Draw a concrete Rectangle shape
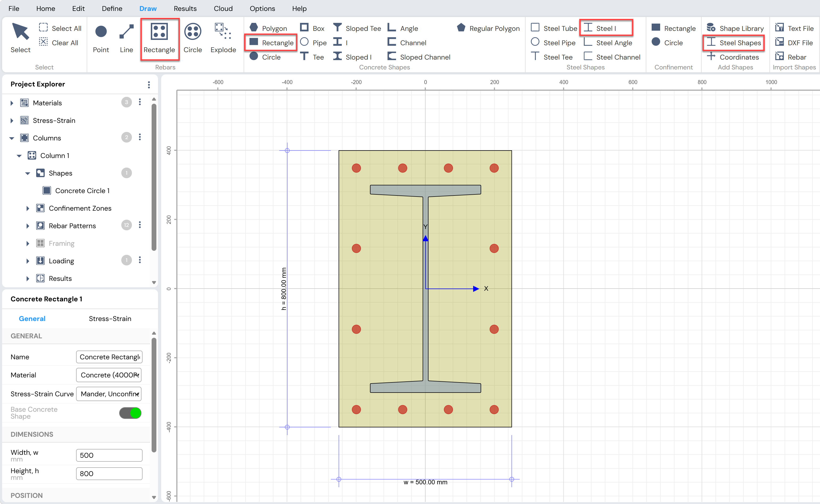820x504 pixels. (271, 43)
